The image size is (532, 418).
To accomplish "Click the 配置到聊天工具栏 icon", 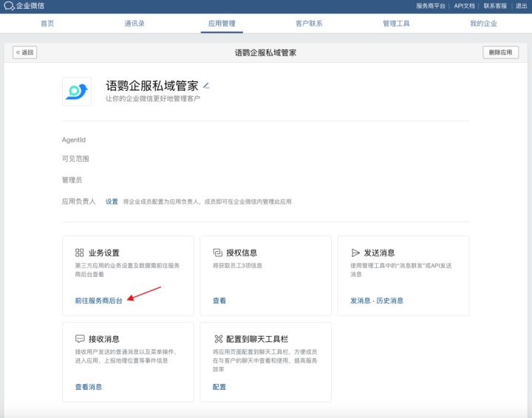I will click(217, 338).
